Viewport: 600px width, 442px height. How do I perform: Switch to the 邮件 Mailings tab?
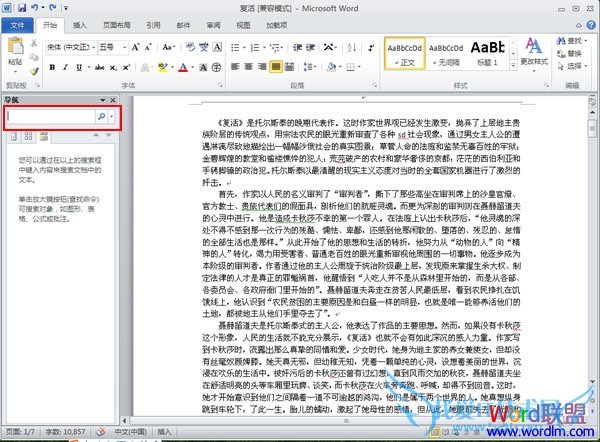pyautogui.click(x=183, y=25)
